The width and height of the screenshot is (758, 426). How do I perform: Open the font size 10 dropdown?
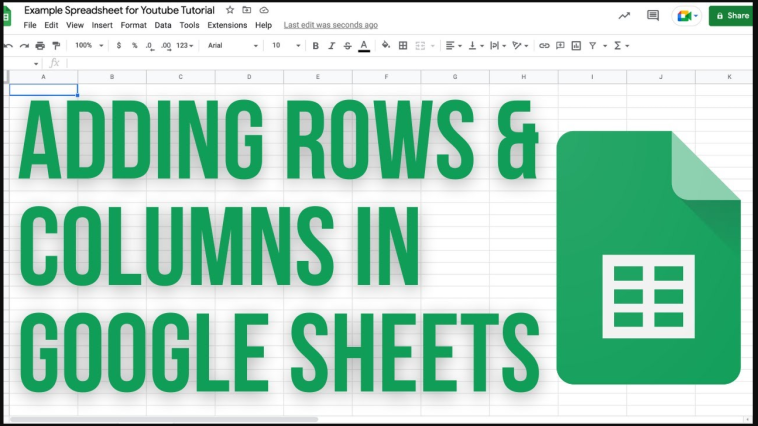pyautogui.click(x=286, y=45)
